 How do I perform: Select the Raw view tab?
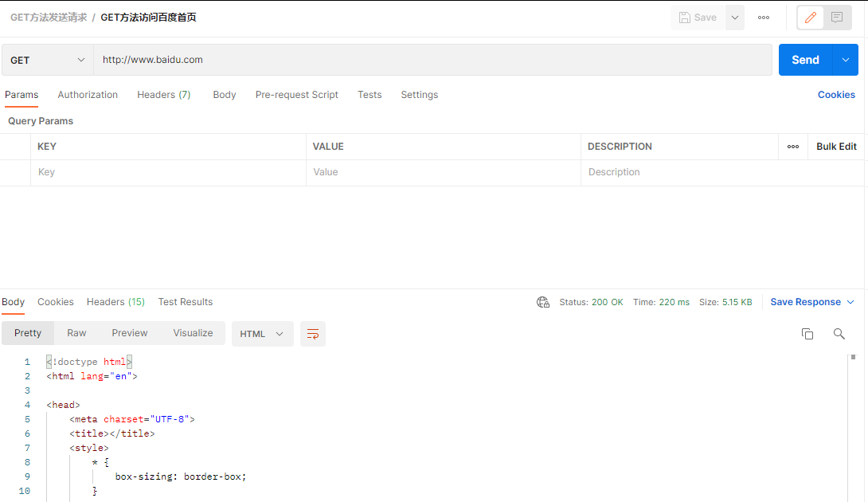[76, 333]
